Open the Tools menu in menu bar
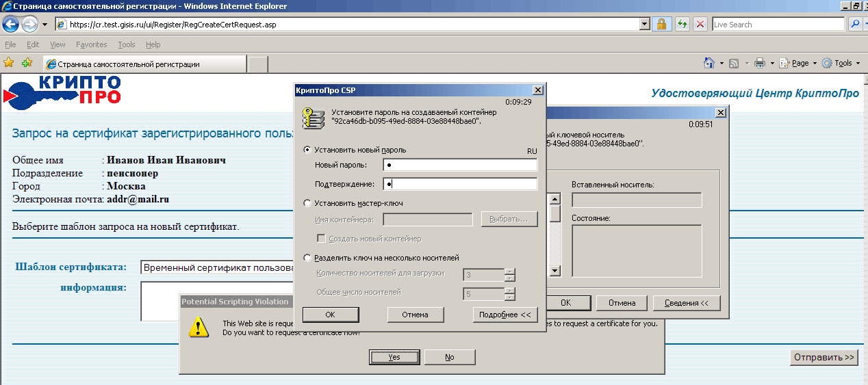Image resolution: width=868 pixels, height=385 pixels. click(127, 44)
